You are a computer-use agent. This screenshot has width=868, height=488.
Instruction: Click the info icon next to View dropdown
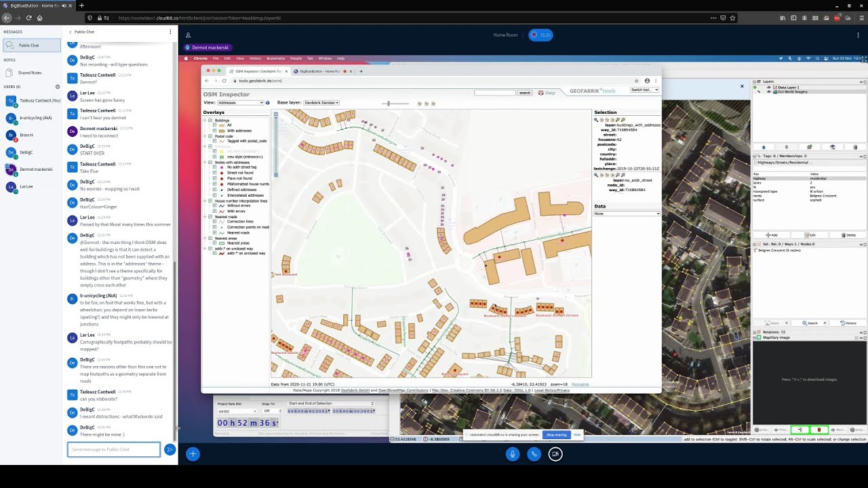click(268, 103)
